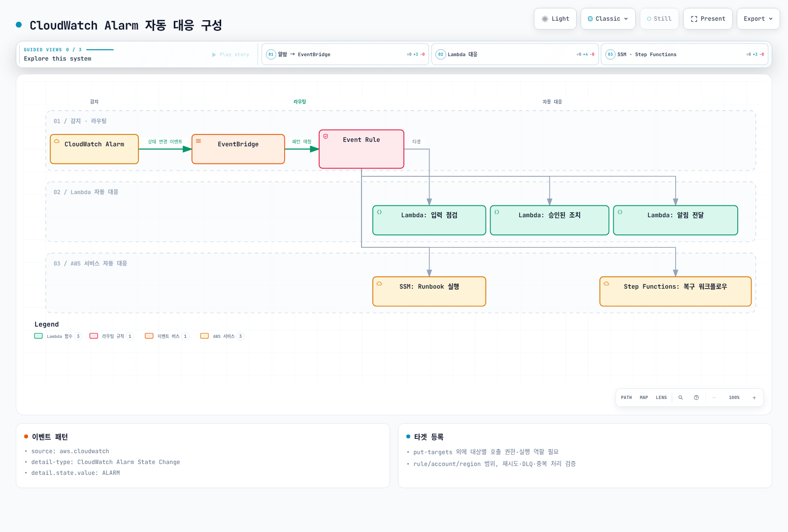Select Step Functions: 복구 워크플로우 node
Viewport: 788px width, 532px height.
pos(676,292)
